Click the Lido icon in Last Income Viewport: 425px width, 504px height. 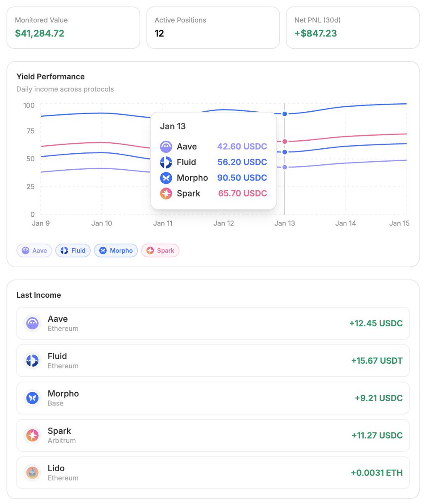(x=32, y=473)
